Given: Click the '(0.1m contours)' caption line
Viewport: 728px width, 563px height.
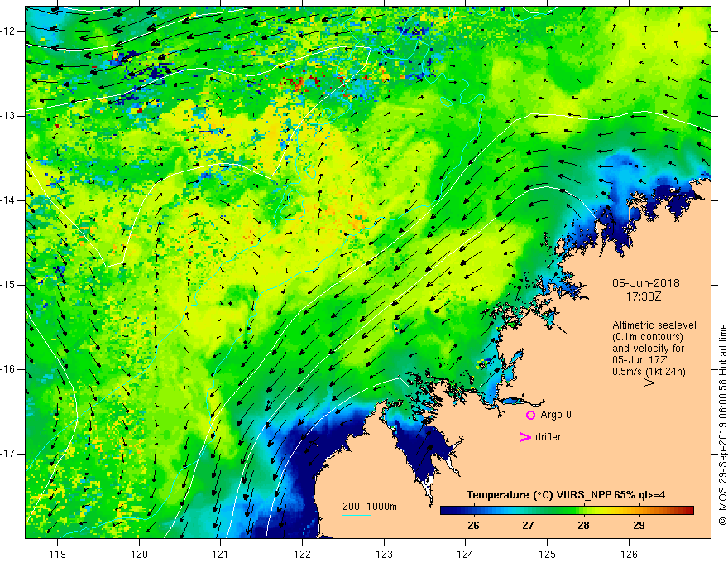Looking at the screenshot, I should 648,337.
